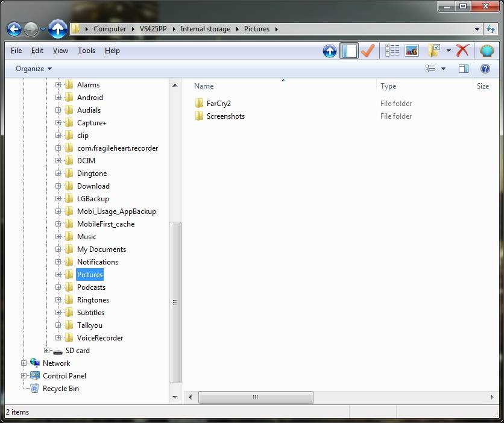Screen dimensions: 504x423
Task: Click the orange checkmark toolbar icon
Action: (x=368, y=51)
